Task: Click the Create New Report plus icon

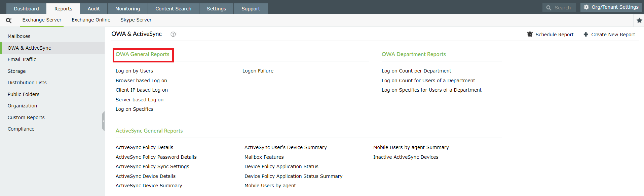Action: coord(586,35)
